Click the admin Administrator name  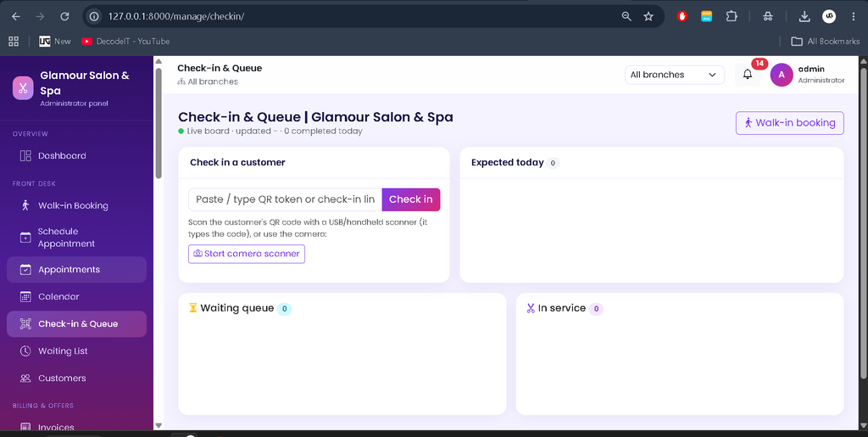(x=821, y=75)
